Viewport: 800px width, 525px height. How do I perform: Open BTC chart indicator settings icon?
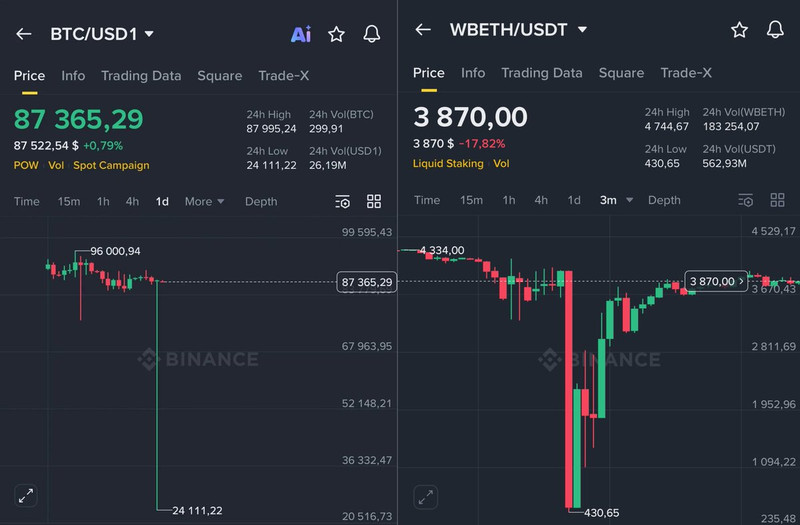coord(343,201)
